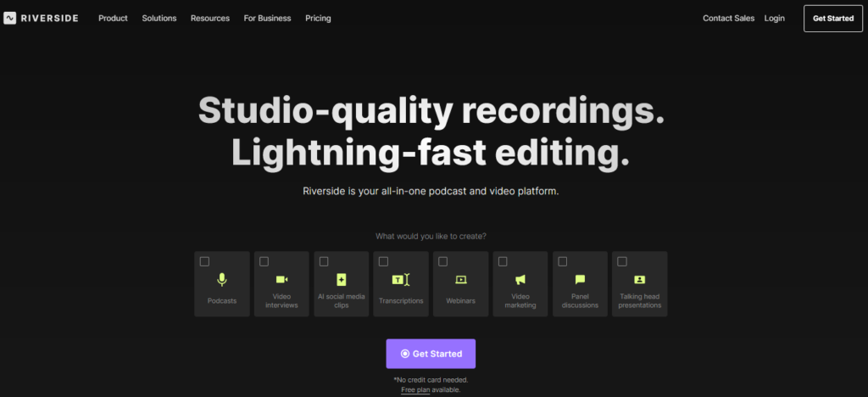Screen dimensions: 868x397
Task: Click the Video marketing megaphone icon
Action: click(x=520, y=280)
